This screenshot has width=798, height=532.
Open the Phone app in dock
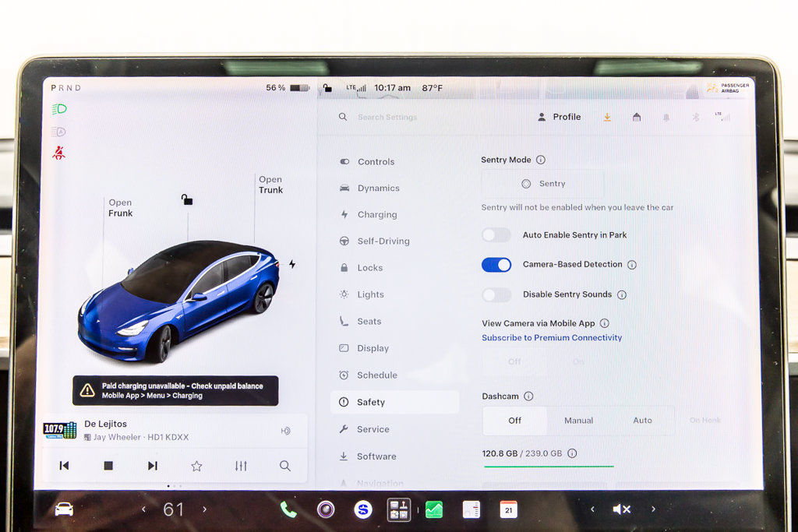[x=288, y=509]
